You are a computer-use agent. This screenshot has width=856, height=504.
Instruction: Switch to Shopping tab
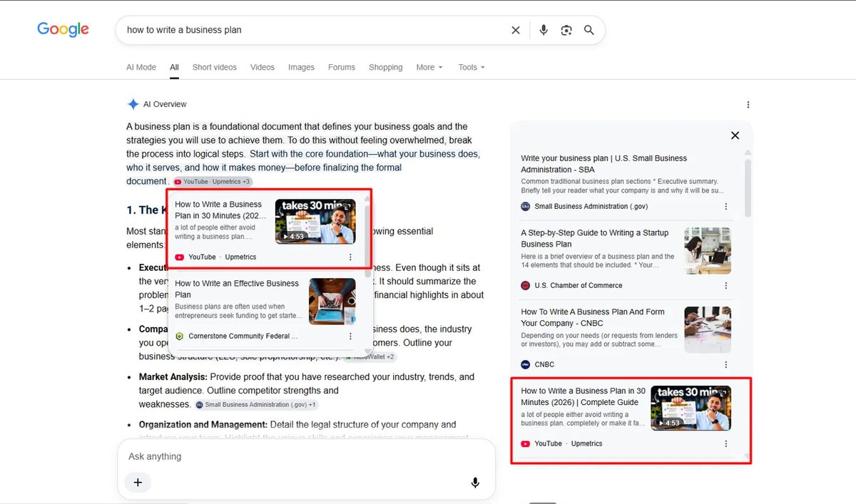(x=386, y=67)
